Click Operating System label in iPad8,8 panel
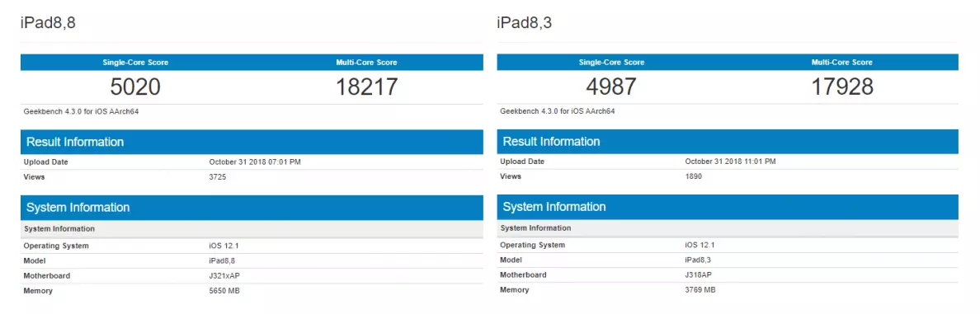Image resolution: width=980 pixels, height=314 pixels. (56, 246)
